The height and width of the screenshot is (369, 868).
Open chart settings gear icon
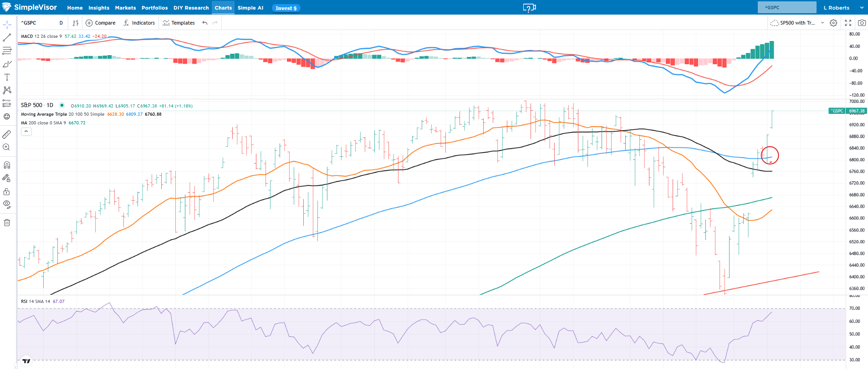point(833,23)
